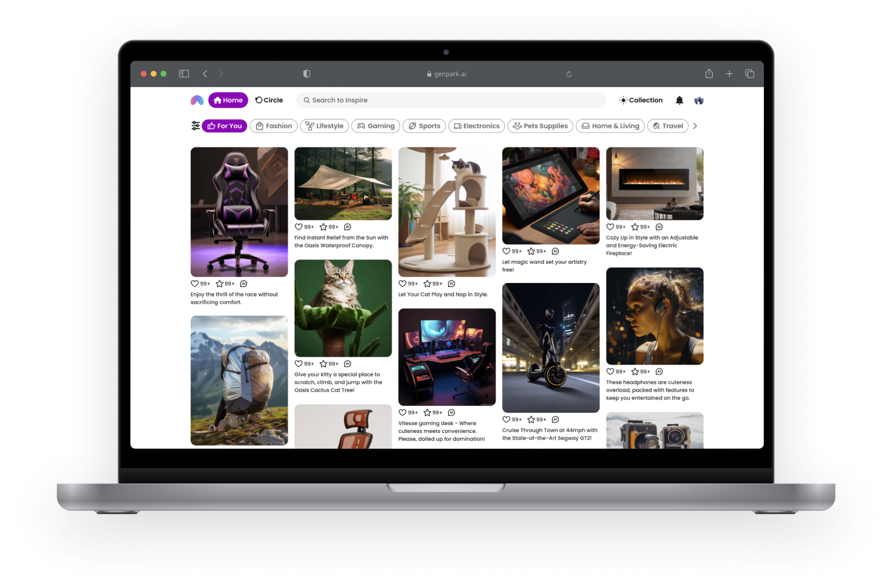Click Safari sidebar toggle icon

(x=184, y=74)
